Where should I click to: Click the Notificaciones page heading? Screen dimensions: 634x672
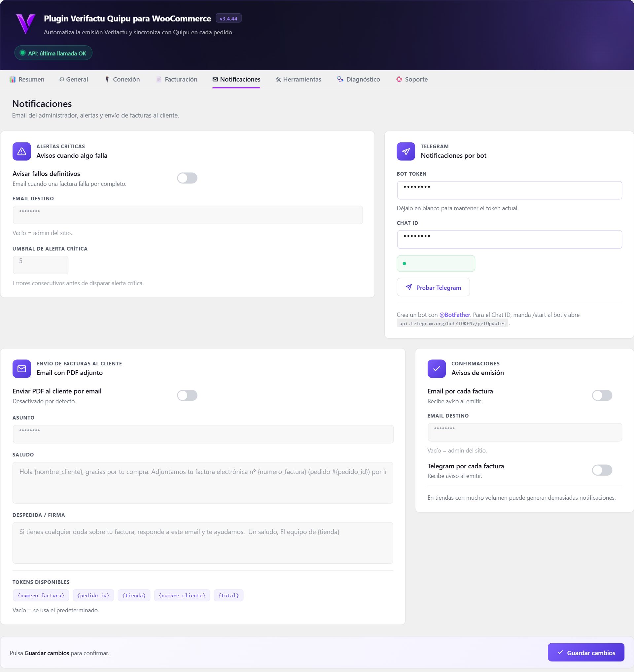(x=42, y=103)
